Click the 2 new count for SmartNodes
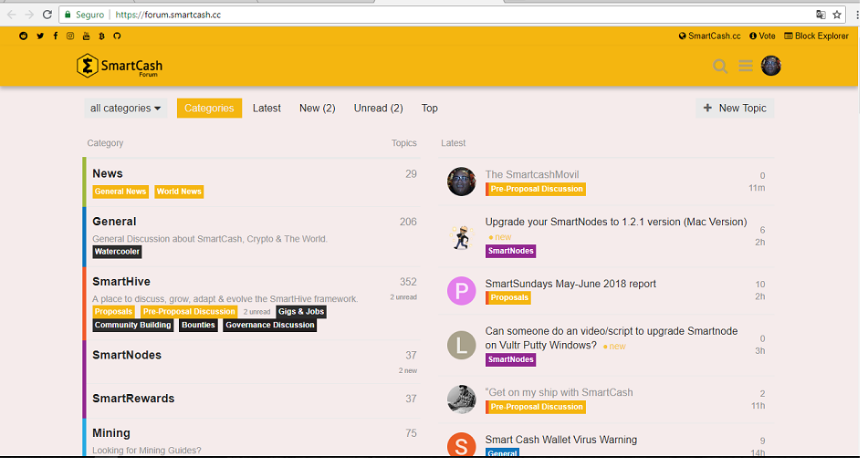Image resolution: width=868 pixels, height=467 pixels. [408, 370]
